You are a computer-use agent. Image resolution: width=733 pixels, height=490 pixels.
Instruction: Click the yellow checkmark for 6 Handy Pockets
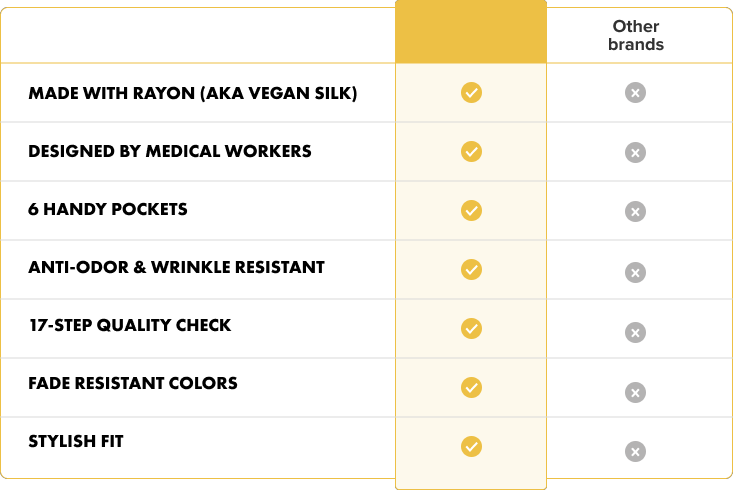[471, 210]
